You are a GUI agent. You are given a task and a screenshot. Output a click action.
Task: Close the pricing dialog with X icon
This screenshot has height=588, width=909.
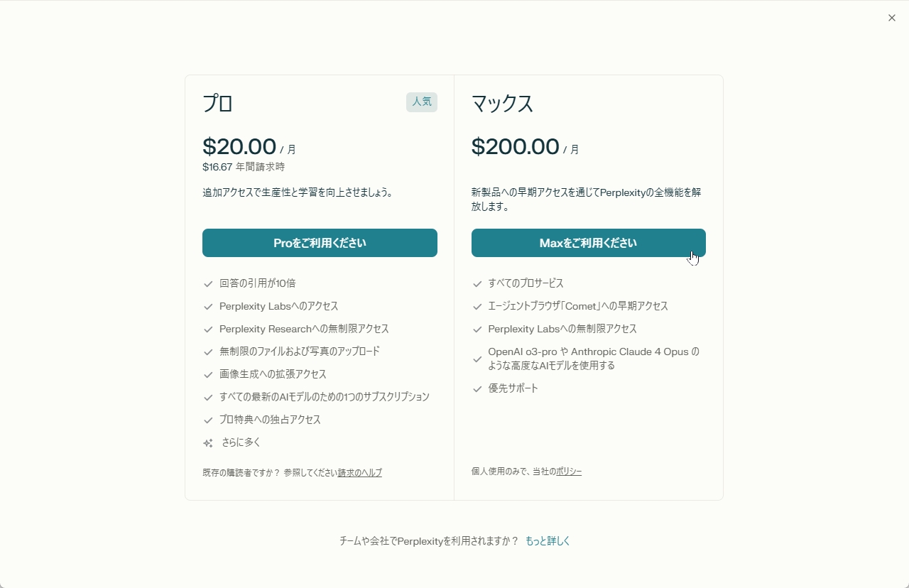click(892, 18)
